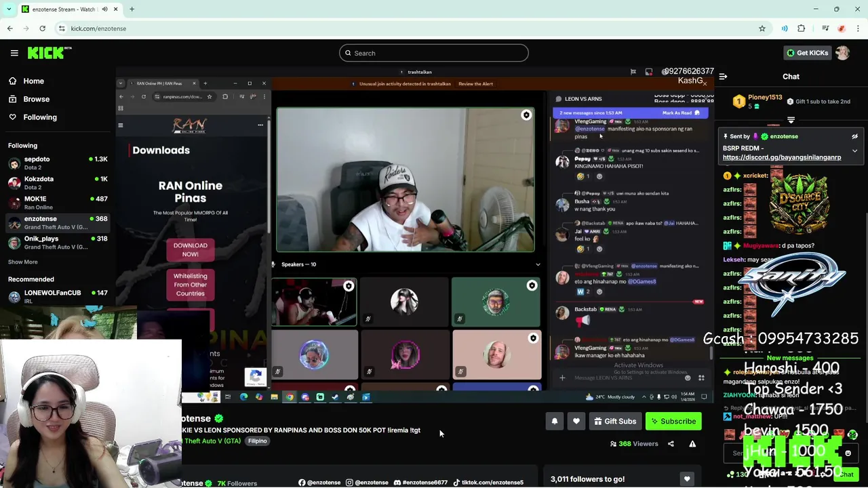Open the Kick sidebar hamburger menu

tap(14, 53)
